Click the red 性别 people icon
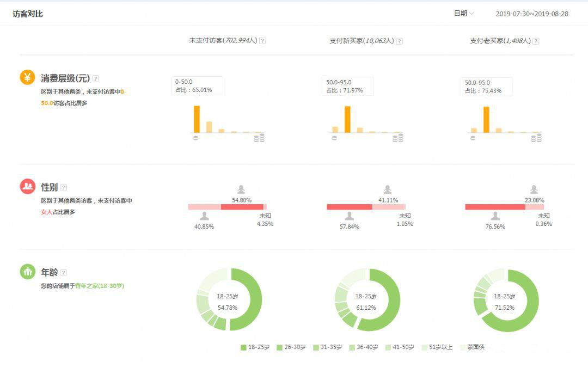The height and width of the screenshot is (368, 588). pyautogui.click(x=27, y=186)
